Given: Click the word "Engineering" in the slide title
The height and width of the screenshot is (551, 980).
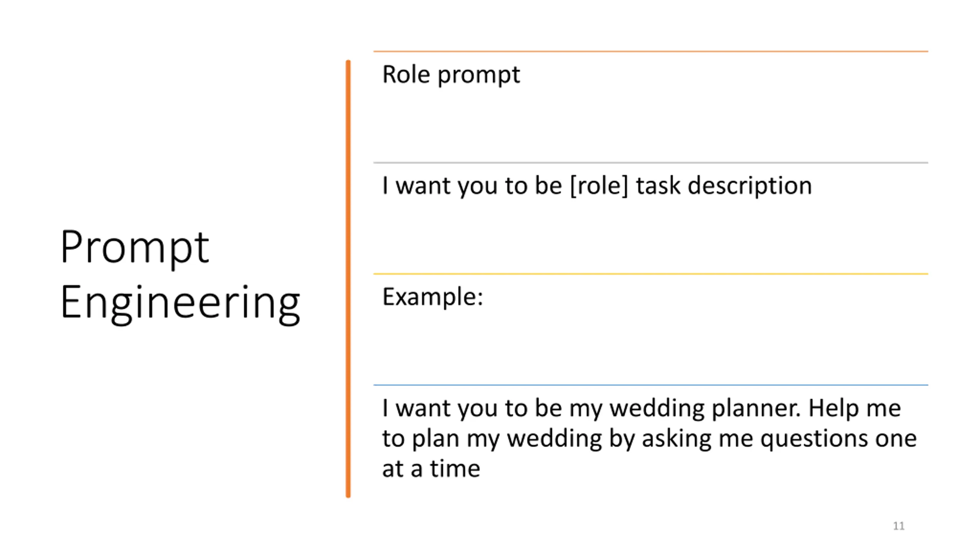Looking at the screenshot, I should pyautogui.click(x=180, y=304).
